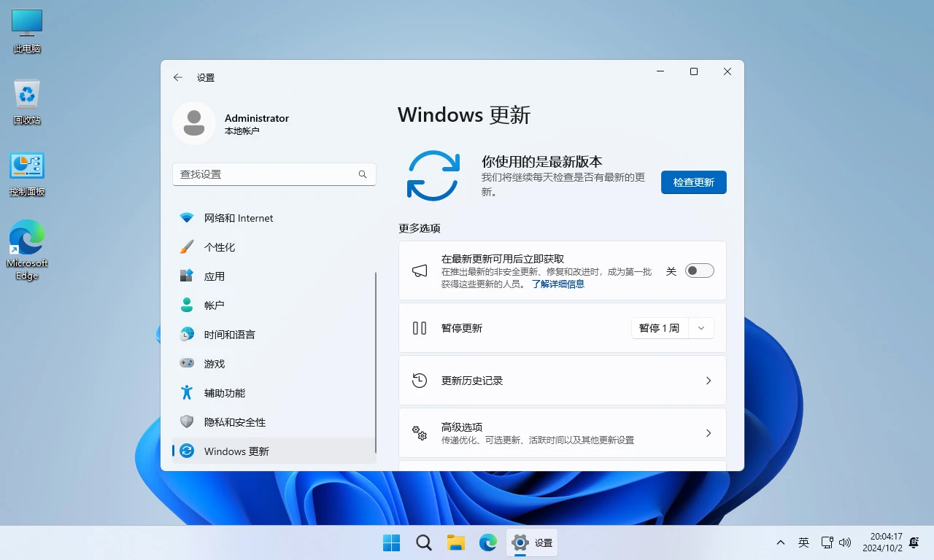934x560 pixels.
Task: Pause updates for 1 week
Action: pyautogui.click(x=659, y=328)
